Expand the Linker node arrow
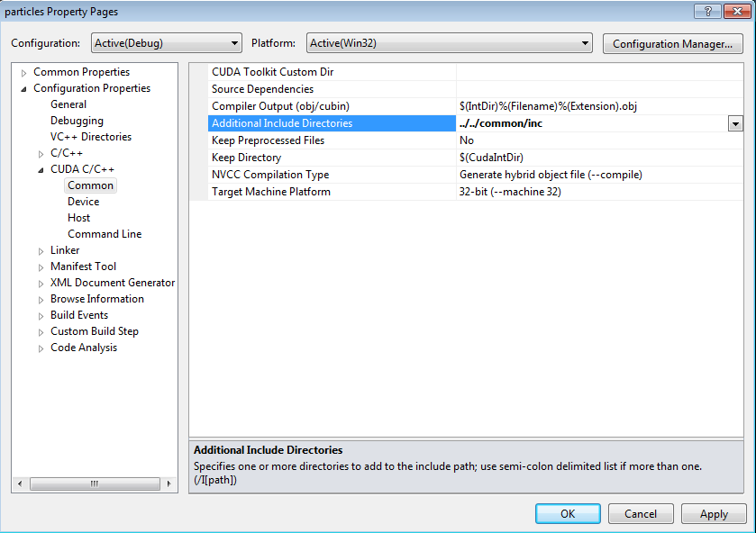This screenshot has height=533, width=756. [41, 251]
